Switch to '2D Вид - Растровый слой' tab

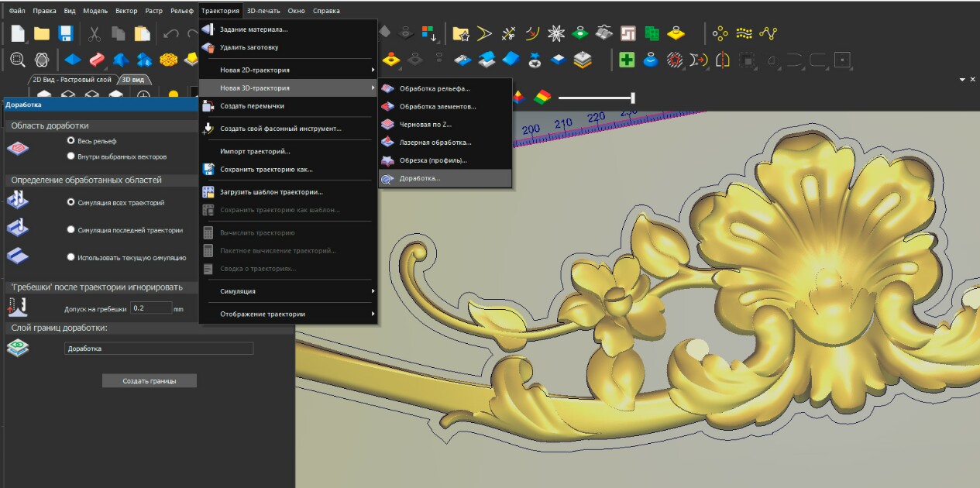pyautogui.click(x=72, y=80)
